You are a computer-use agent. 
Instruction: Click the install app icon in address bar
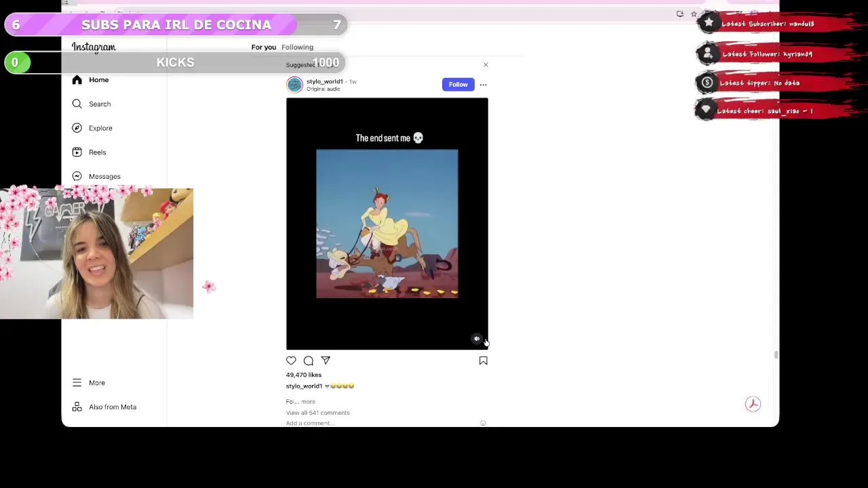pyautogui.click(x=680, y=14)
